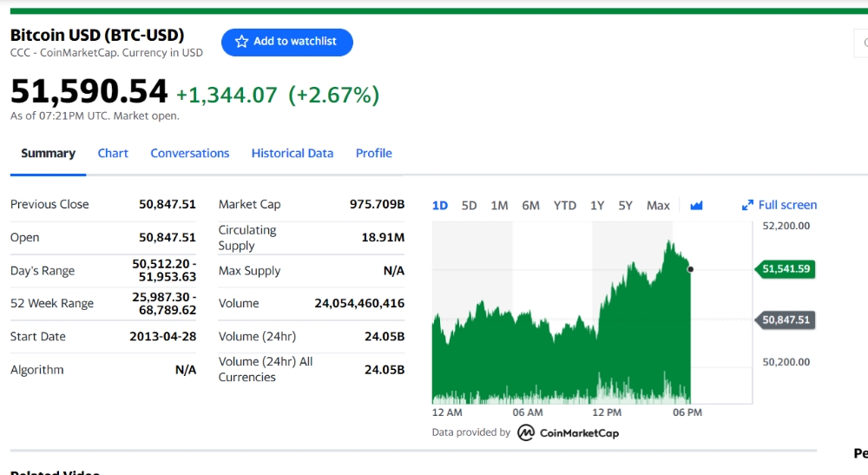Select the 6M chart range
This screenshot has width=868, height=475.
(530, 206)
